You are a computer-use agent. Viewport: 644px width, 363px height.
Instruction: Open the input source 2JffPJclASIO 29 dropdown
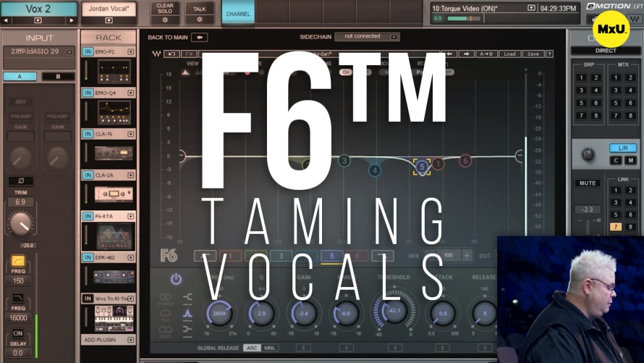pos(69,51)
